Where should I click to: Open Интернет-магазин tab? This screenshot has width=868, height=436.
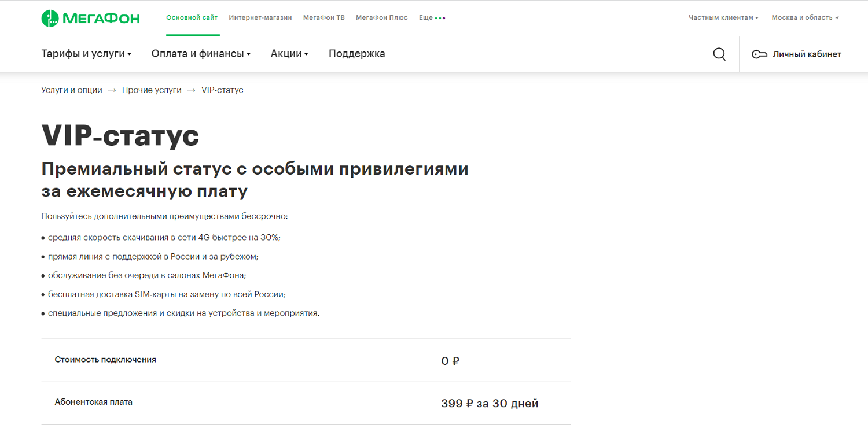coord(260,18)
